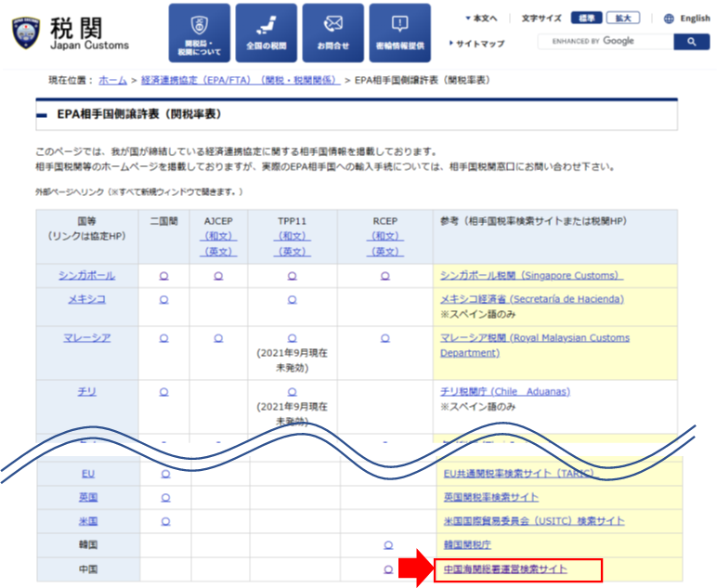The image size is (717, 588).
Task: Click 英国 bilateral circle mark
Action: pos(165,498)
